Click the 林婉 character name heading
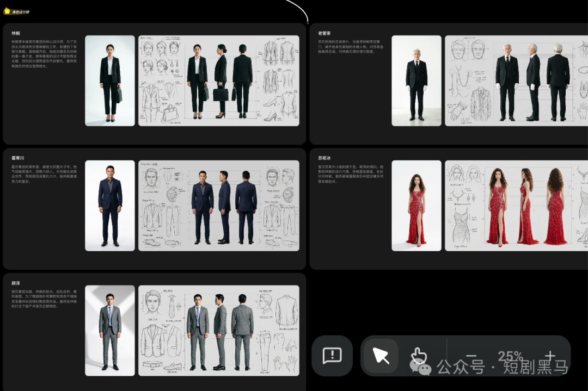This screenshot has width=588, height=391. pyautogui.click(x=16, y=33)
